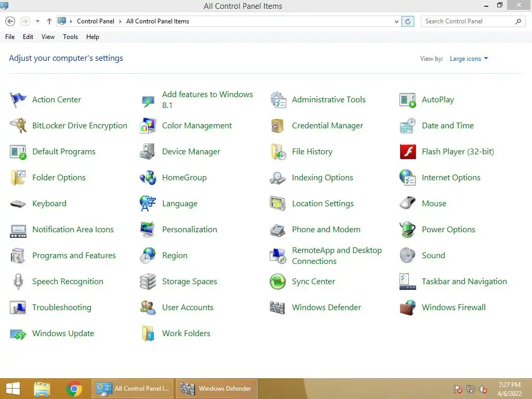Expand the breadcrumb arrow before Control Panel
Viewport: 532px width, 399px height.
(x=71, y=21)
